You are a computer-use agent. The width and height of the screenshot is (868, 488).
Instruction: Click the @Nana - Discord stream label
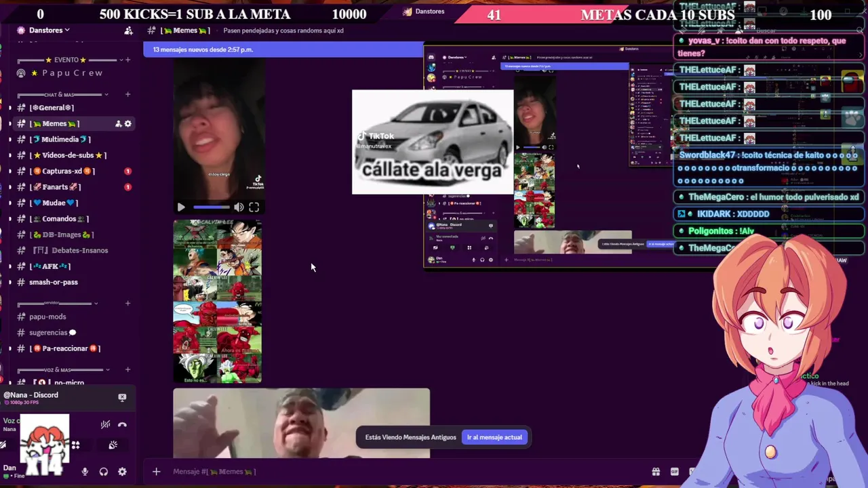[31, 395]
